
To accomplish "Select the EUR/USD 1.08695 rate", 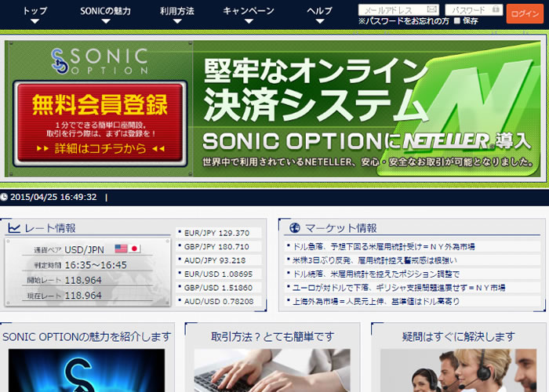I will [219, 274].
